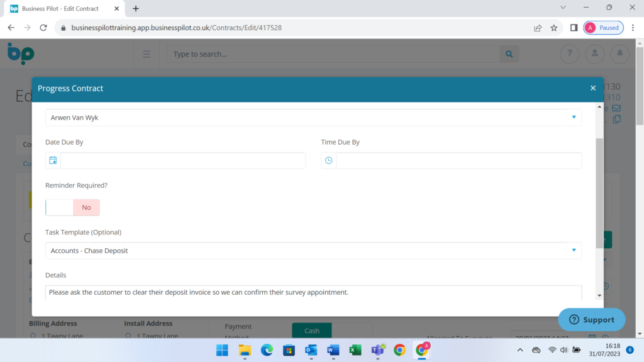Click the Date Due By input field
The width and height of the screenshot is (644, 362).
click(182, 161)
